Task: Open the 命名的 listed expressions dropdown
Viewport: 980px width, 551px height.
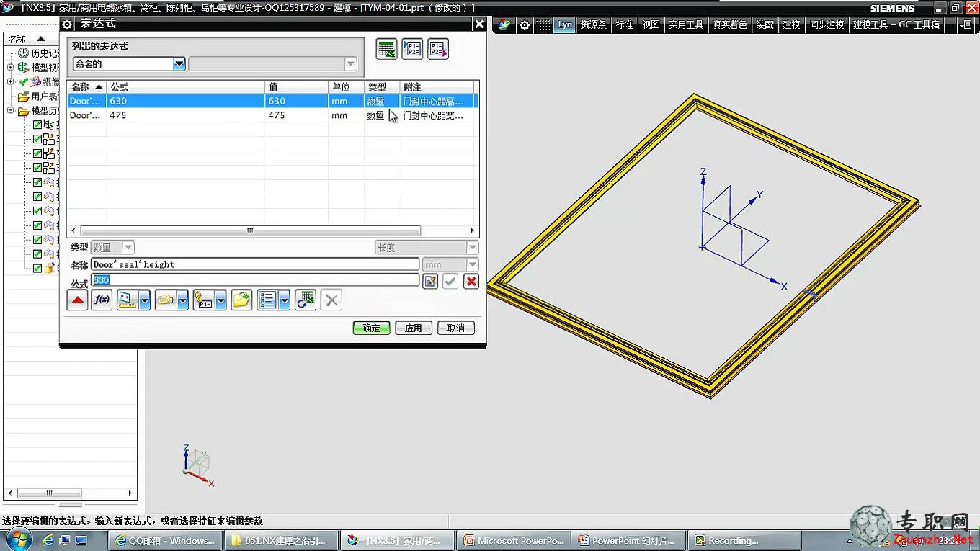Action: pyautogui.click(x=179, y=64)
